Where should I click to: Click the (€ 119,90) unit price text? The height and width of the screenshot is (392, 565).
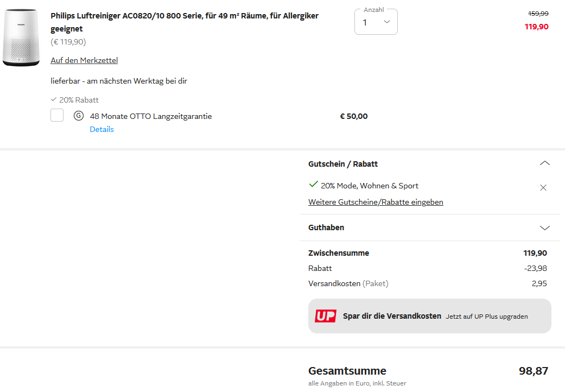[x=68, y=42]
